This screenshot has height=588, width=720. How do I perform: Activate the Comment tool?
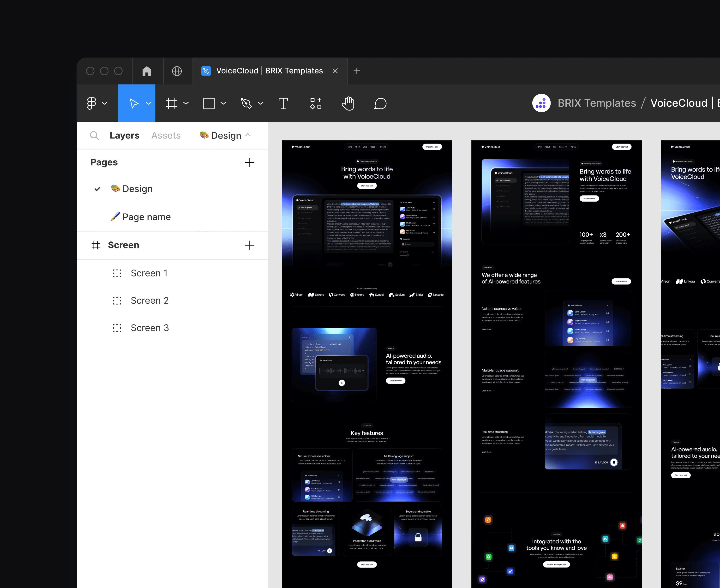(x=380, y=103)
